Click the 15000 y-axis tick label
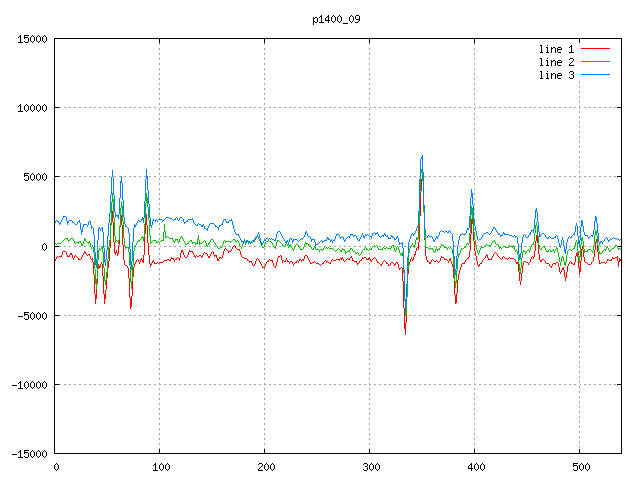This screenshot has height=480, width=640. 32,39
